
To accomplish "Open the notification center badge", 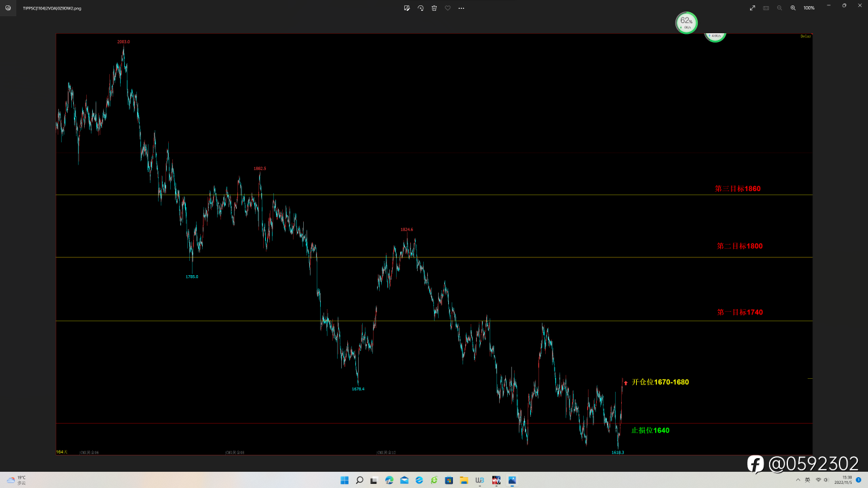I will [859, 480].
